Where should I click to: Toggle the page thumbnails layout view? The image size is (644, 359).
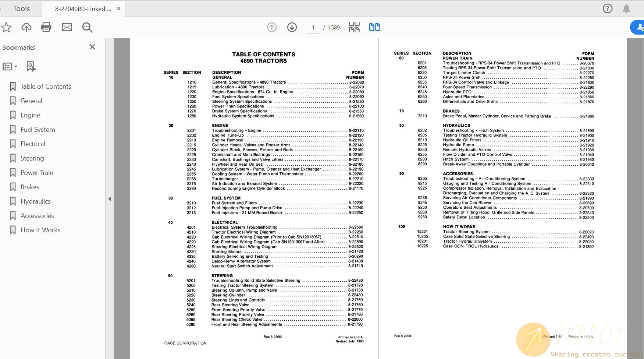pyautogui.click(x=353, y=27)
